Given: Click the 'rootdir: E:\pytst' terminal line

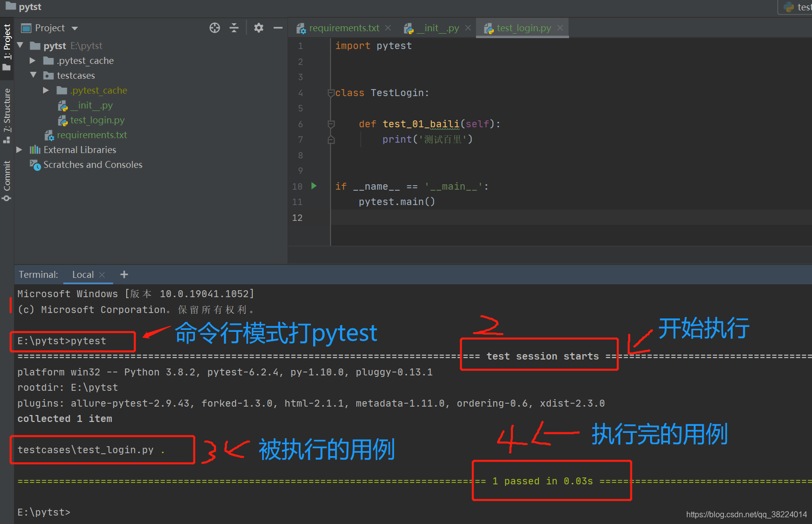Looking at the screenshot, I should point(68,387).
